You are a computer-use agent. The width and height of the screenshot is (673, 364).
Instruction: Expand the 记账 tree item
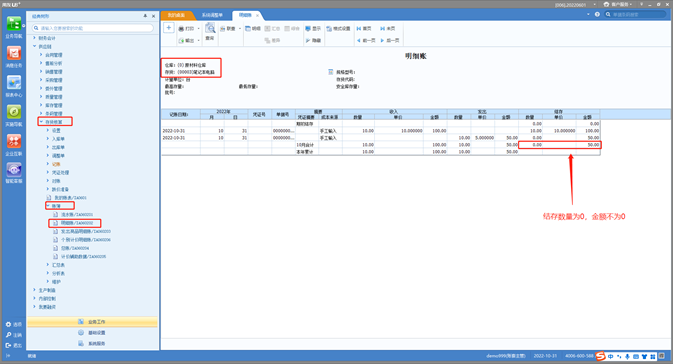point(48,164)
